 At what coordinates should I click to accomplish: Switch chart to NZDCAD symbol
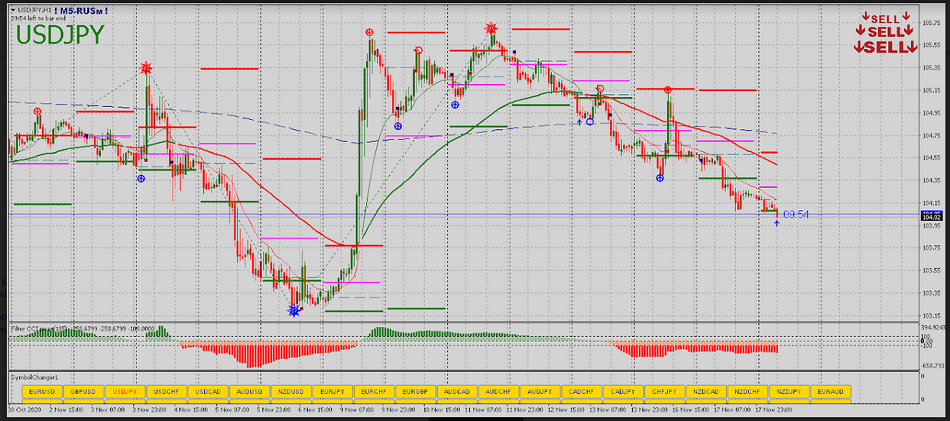tap(705, 392)
